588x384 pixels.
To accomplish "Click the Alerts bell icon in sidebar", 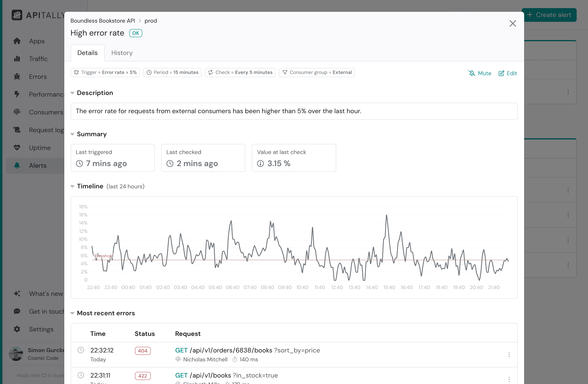I will [x=17, y=166].
